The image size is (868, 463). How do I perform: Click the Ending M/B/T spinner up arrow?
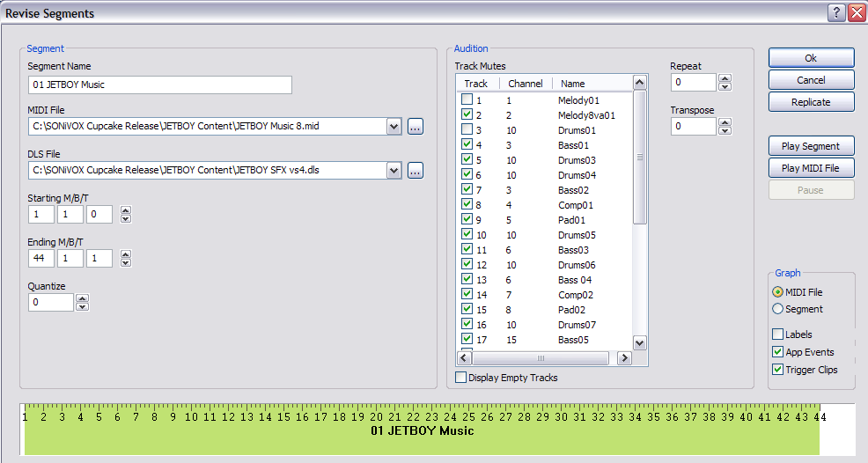126,254
